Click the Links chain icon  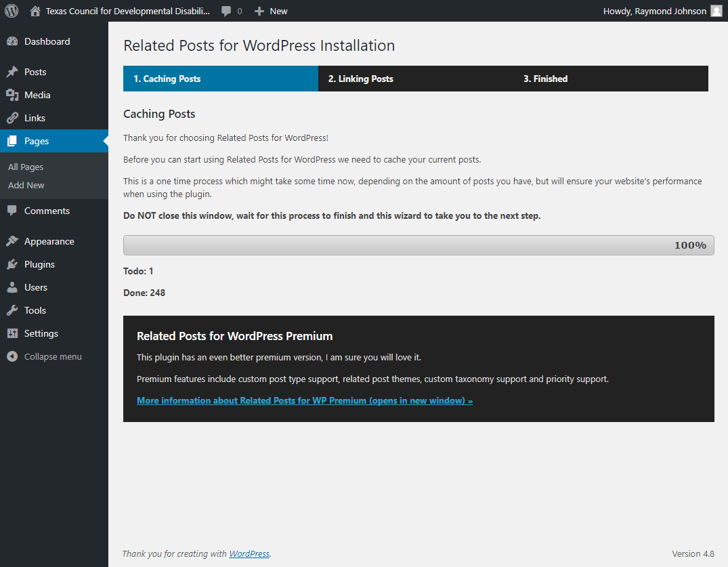(12, 118)
